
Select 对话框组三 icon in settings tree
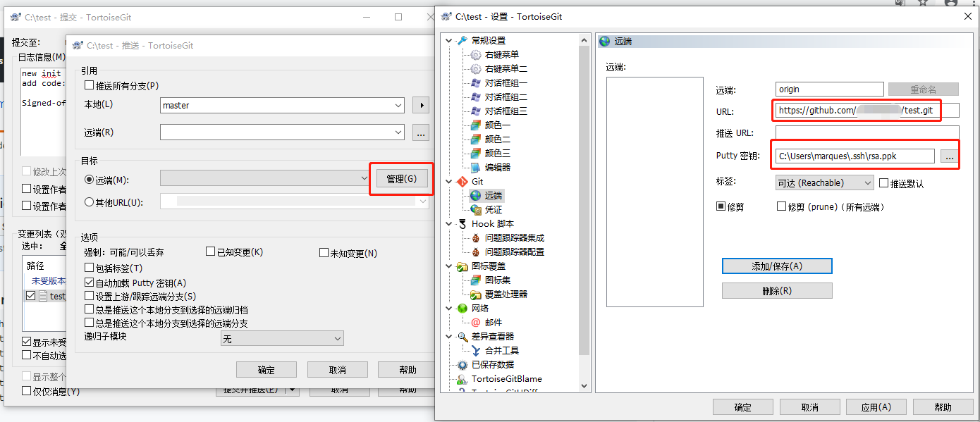[x=476, y=111]
